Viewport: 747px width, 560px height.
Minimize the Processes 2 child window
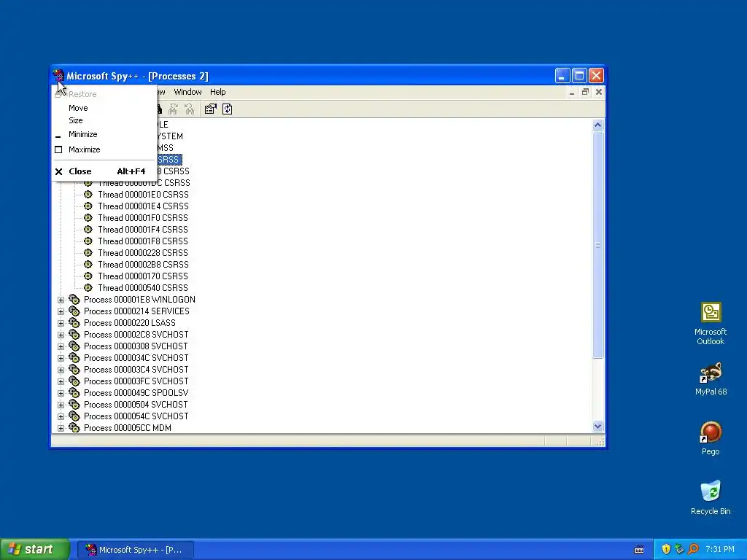click(572, 92)
